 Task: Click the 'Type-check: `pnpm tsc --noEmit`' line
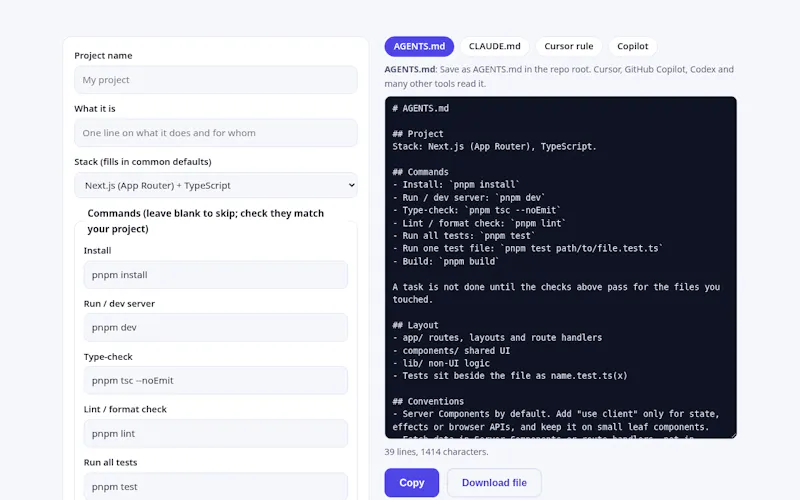(x=477, y=210)
